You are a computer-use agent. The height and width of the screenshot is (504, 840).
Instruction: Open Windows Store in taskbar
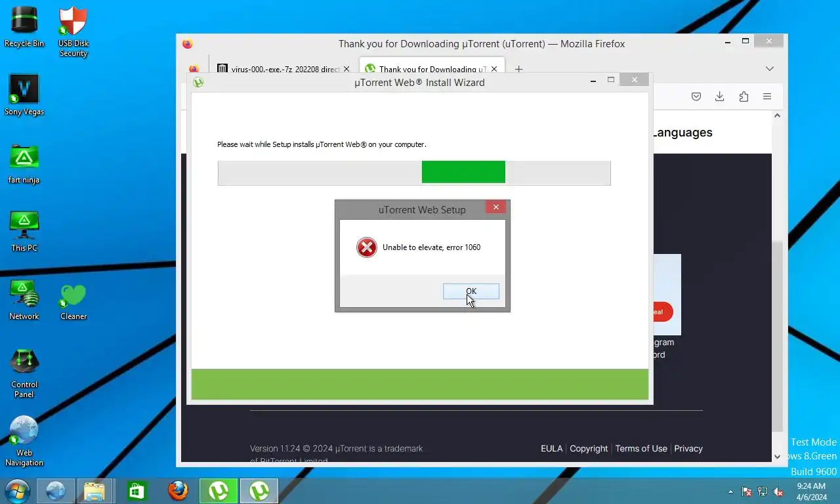pyautogui.click(x=136, y=491)
